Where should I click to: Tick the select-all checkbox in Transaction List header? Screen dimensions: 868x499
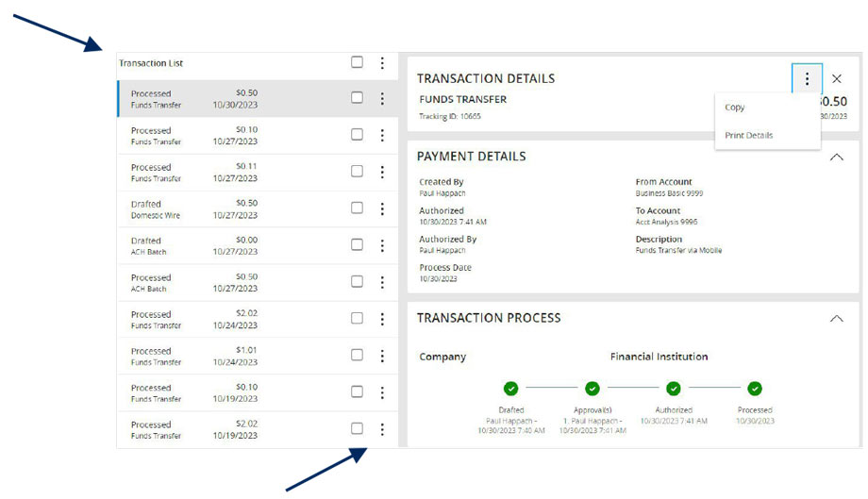(x=357, y=62)
